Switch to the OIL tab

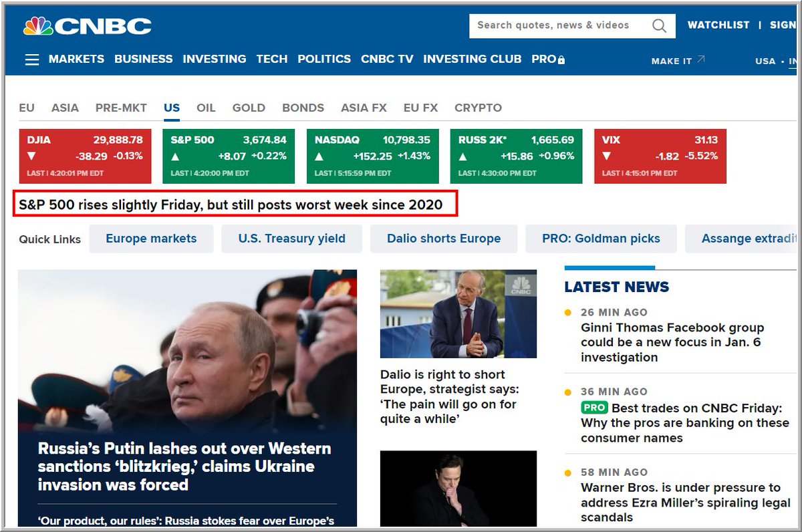tap(206, 108)
